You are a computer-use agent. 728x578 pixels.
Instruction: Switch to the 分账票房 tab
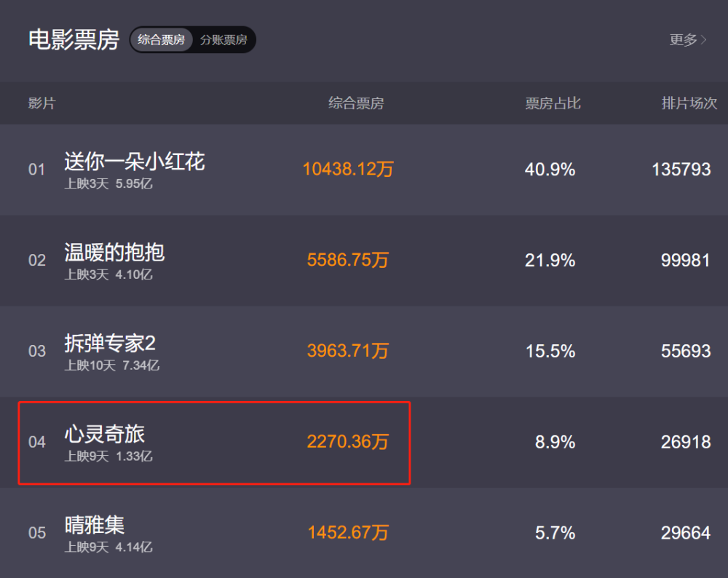(223, 40)
